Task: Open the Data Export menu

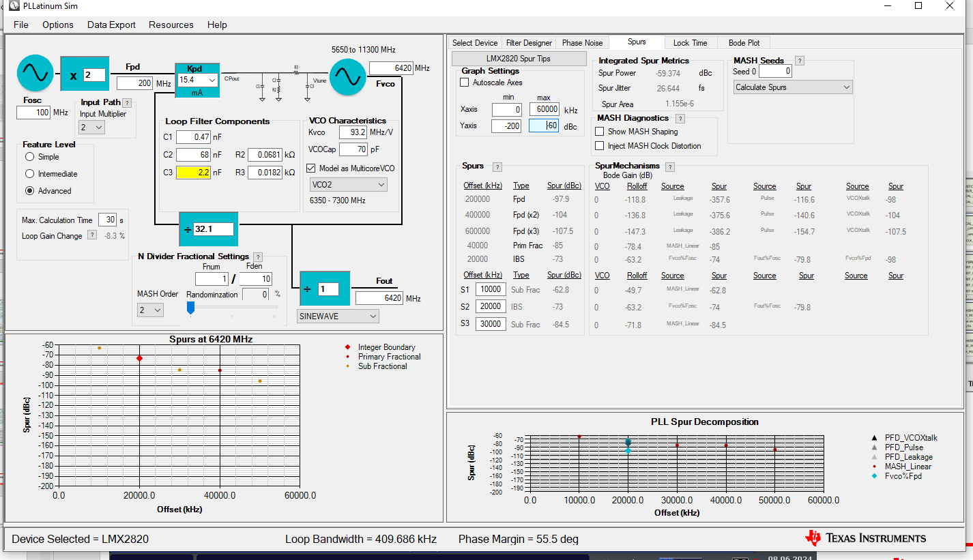Action: click(111, 25)
